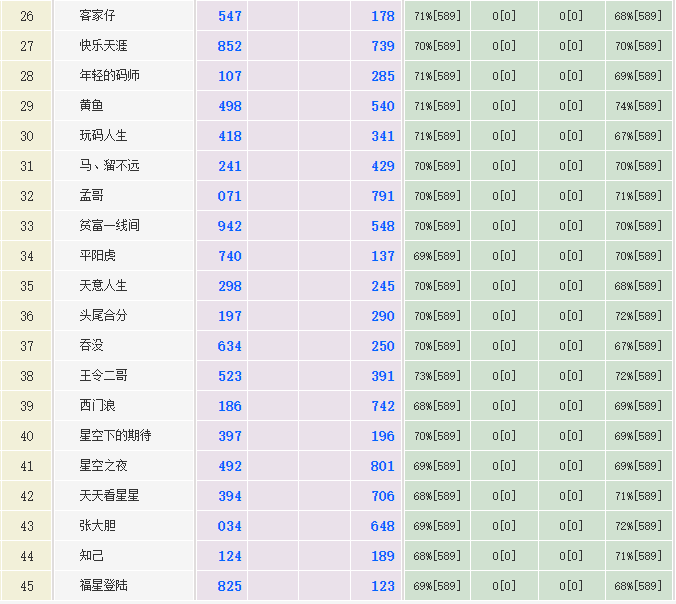
Task: Select the name 黄鱼 in row 29
Action: click(91, 106)
